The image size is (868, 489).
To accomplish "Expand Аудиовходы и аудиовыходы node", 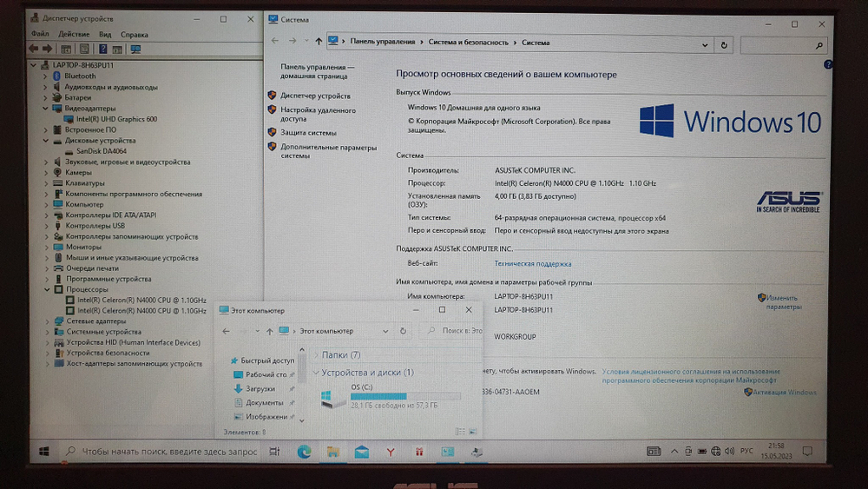I will [45, 87].
